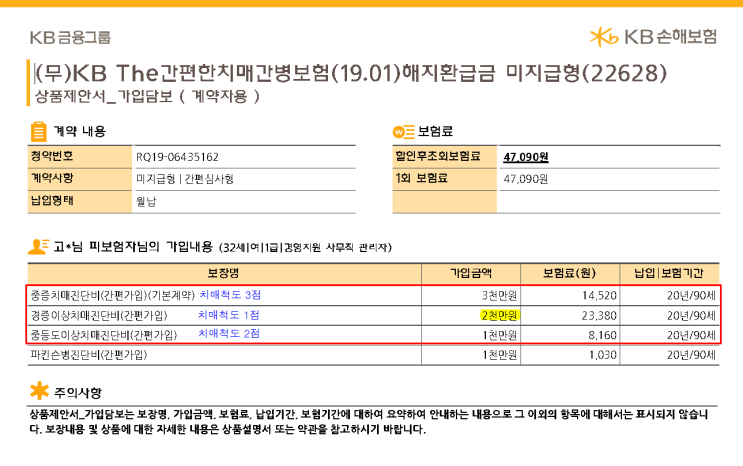Screen dimensions: 743x466
Task: Click the 계약 내용 clipboard icon
Action: point(39,132)
